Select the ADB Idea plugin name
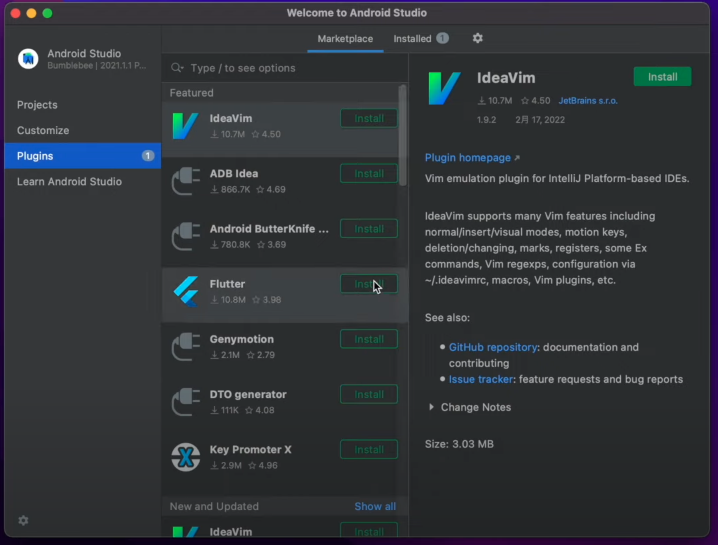 tap(234, 174)
